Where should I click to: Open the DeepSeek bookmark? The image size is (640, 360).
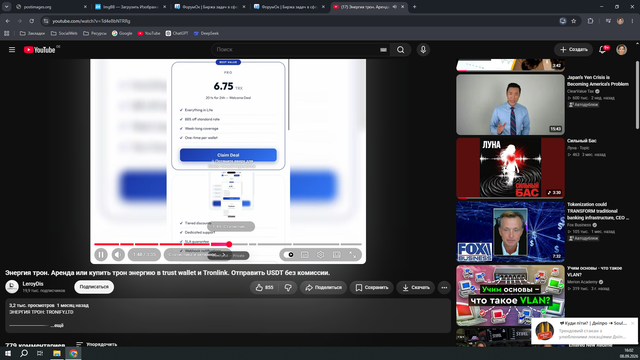click(x=206, y=33)
